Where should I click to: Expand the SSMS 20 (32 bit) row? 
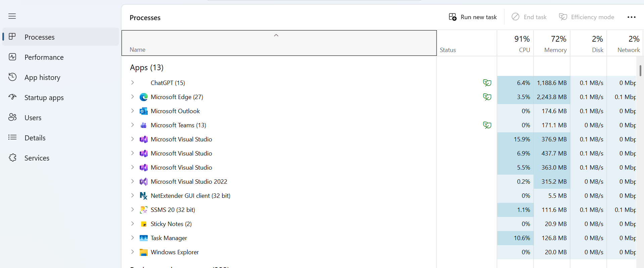point(133,210)
